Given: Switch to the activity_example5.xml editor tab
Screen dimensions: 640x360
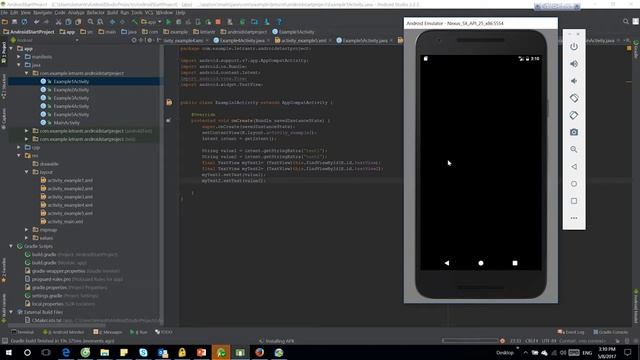Looking at the screenshot, I should (303, 40).
